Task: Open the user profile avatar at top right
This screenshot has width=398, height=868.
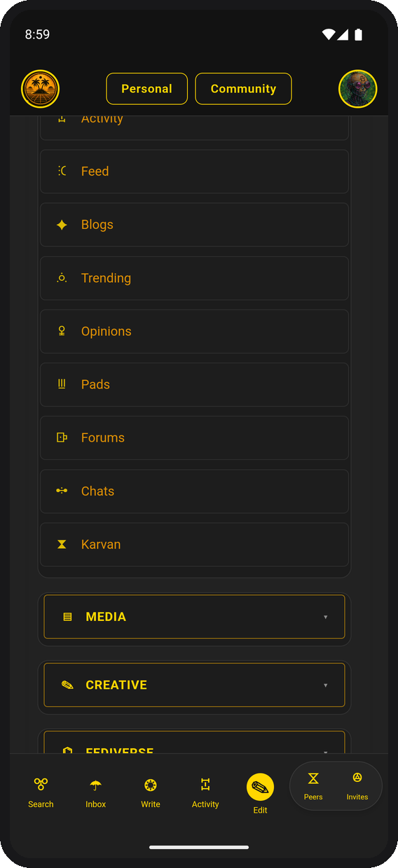Action: pos(358,89)
